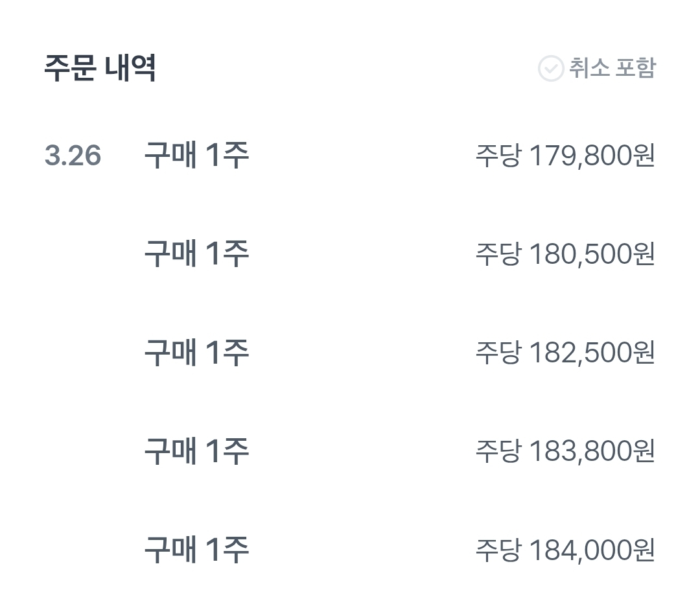Screen dimensions: 700x610
Task: Click the 182,500원 price amount
Action: click(x=592, y=353)
